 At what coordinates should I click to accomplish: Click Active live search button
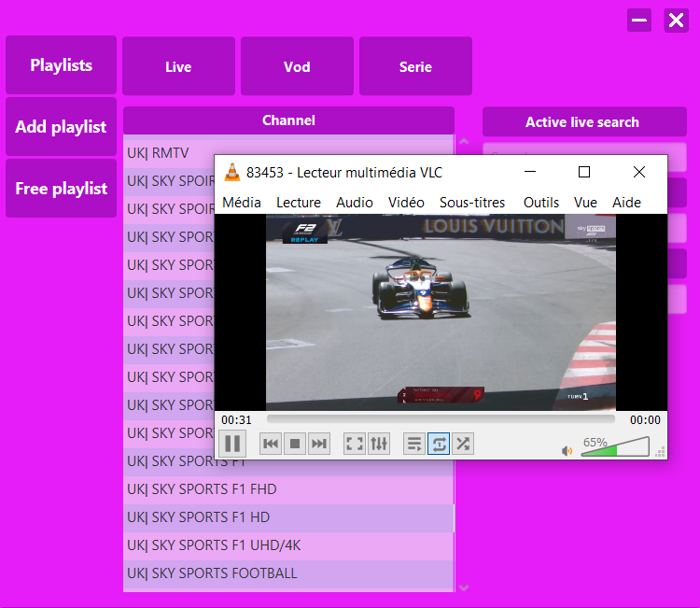coord(584,122)
